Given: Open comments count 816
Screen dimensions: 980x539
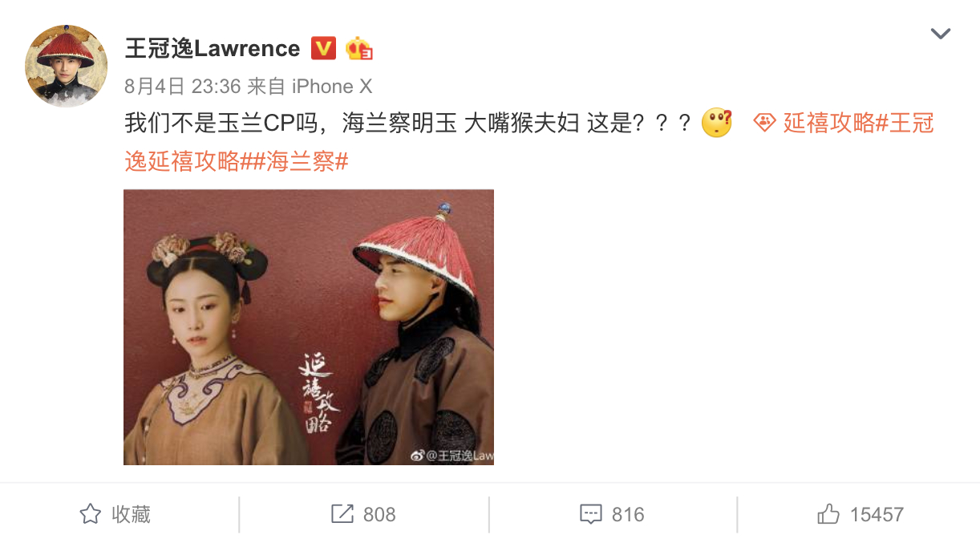Looking at the screenshot, I should (628, 514).
